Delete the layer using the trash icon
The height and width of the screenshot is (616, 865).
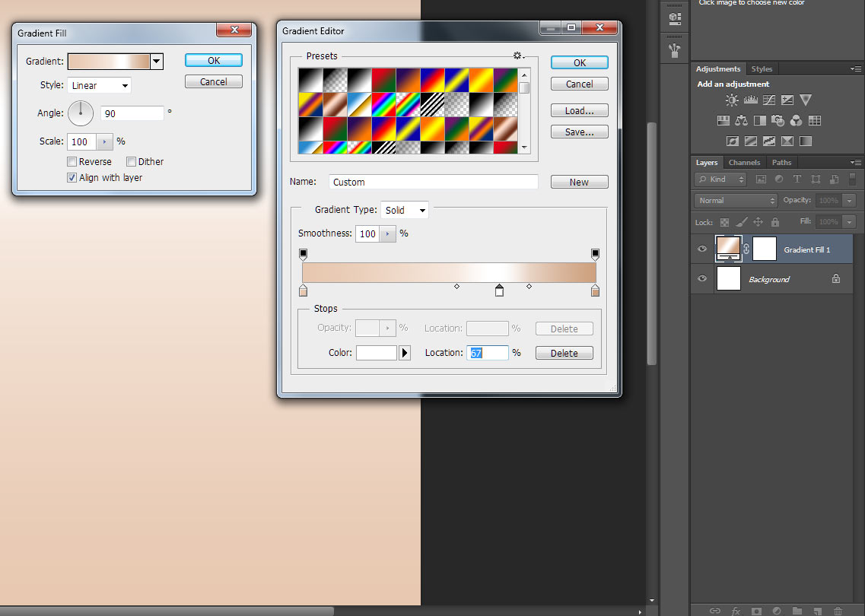[x=838, y=610]
